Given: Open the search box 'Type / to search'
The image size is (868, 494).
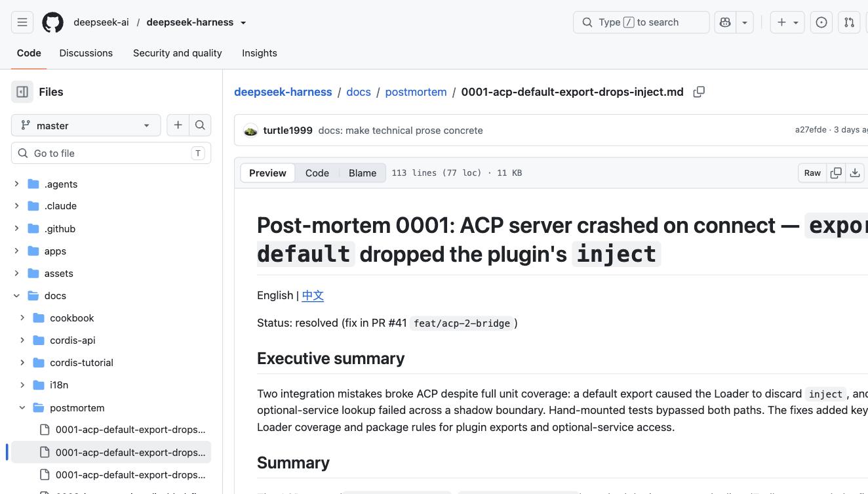Looking at the screenshot, I should [x=641, y=22].
